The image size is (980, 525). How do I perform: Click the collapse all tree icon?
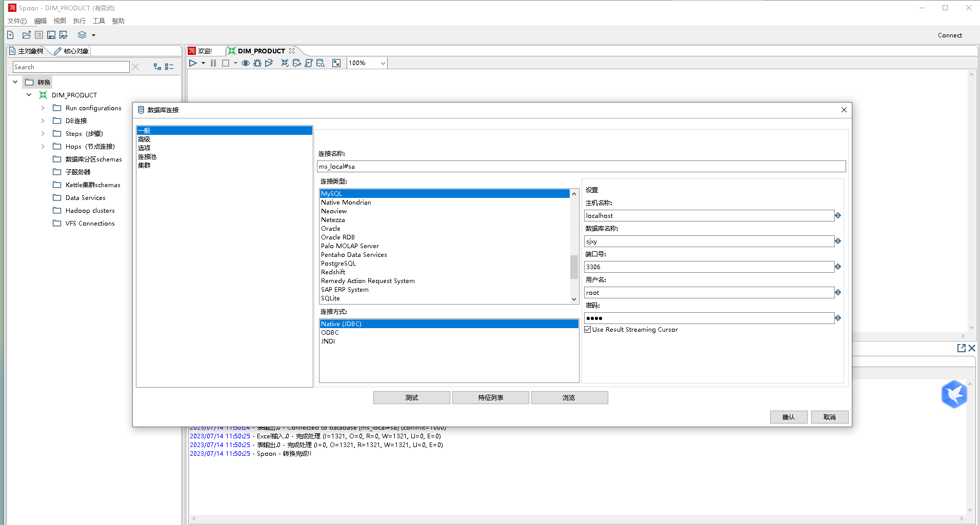click(x=169, y=67)
